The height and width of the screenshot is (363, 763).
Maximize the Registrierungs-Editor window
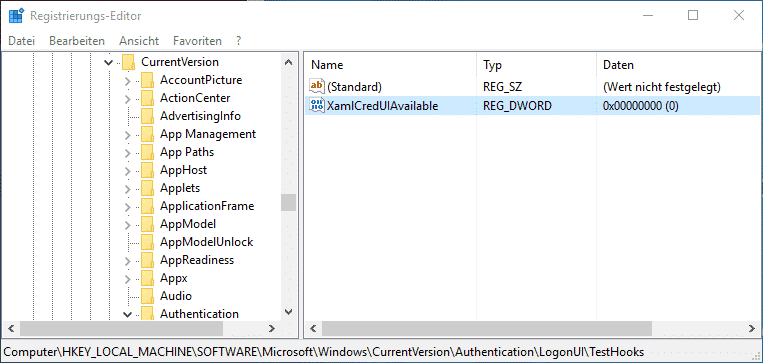pyautogui.click(x=693, y=16)
